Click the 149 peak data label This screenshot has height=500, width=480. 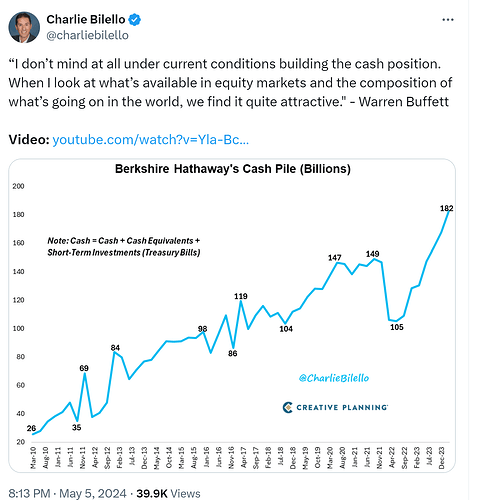[x=372, y=254]
